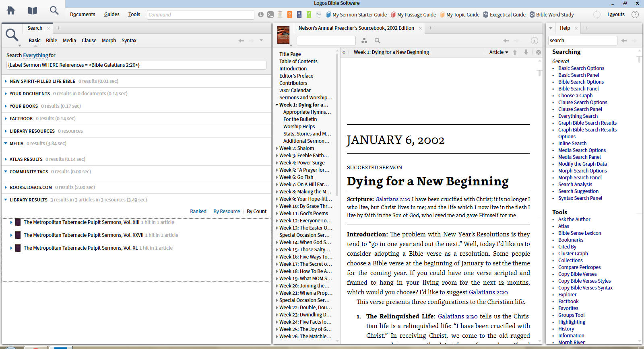Viewport: 644px width, 349px height.
Task: Go back in the Search panel history
Action: (x=241, y=41)
